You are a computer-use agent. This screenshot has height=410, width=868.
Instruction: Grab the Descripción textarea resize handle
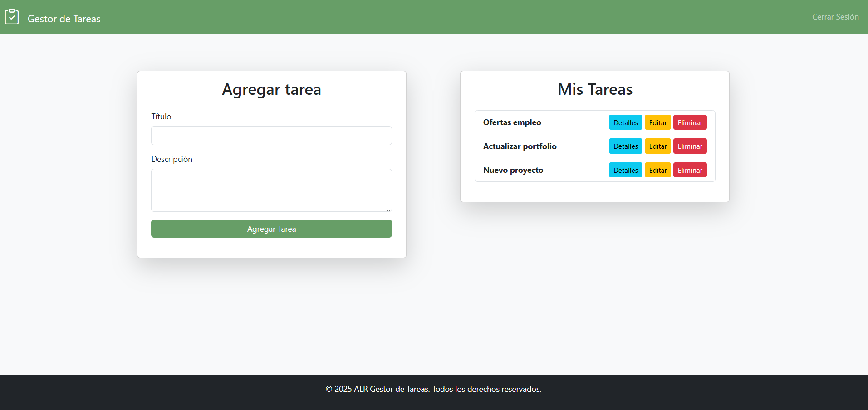[389, 209]
